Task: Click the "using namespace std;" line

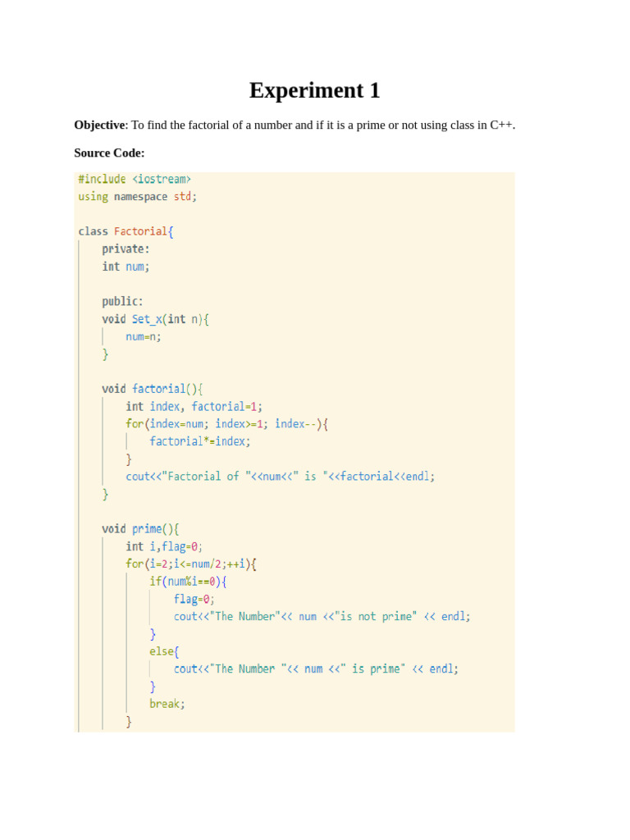Action: pos(137,197)
